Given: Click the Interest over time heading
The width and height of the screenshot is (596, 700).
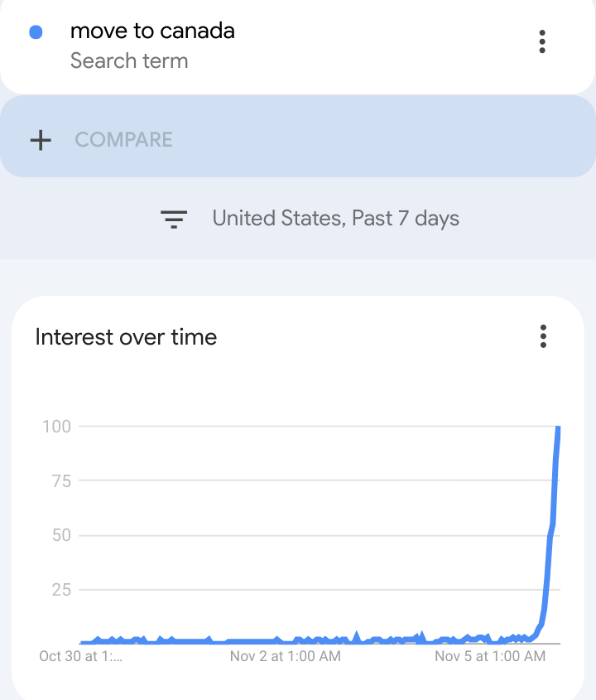Looking at the screenshot, I should (126, 336).
